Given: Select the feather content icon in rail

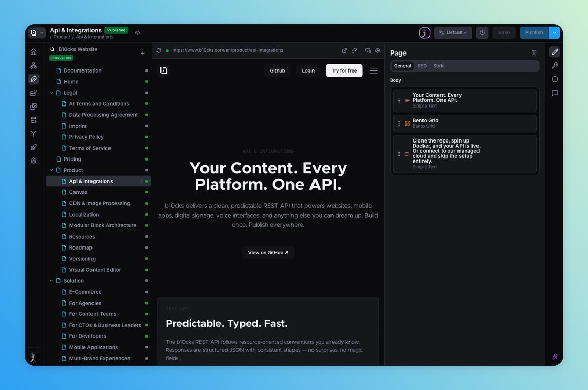Looking at the screenshot, I should tap(34, 79).
